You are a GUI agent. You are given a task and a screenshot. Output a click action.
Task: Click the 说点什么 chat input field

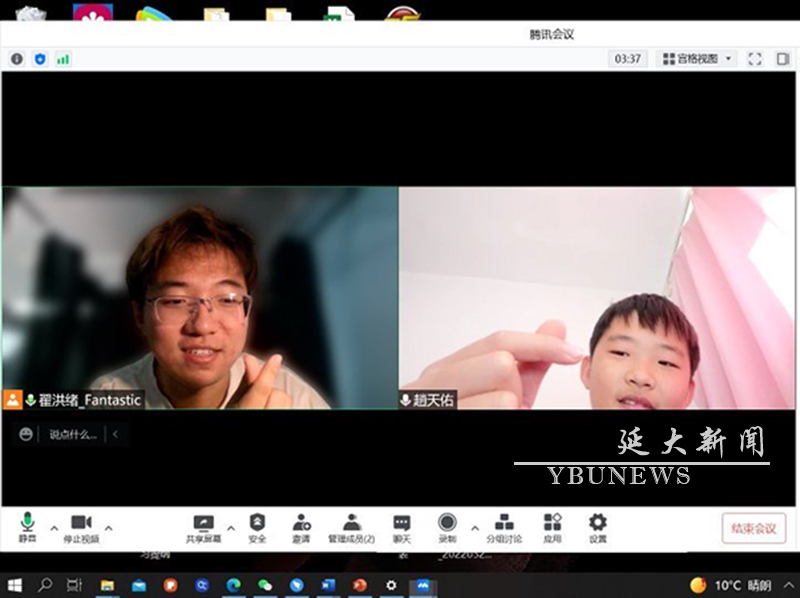click(x=74, y=435)
